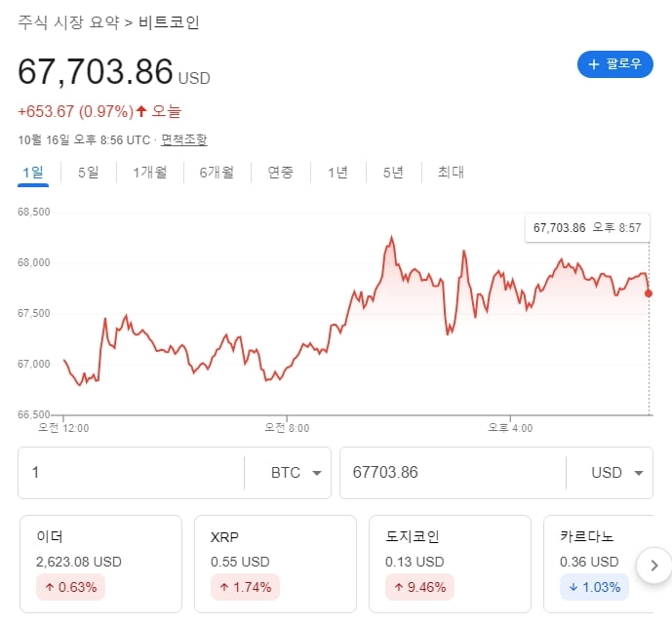Open the XRP price card
Screen dimensions: 672x625
[275, 564]
